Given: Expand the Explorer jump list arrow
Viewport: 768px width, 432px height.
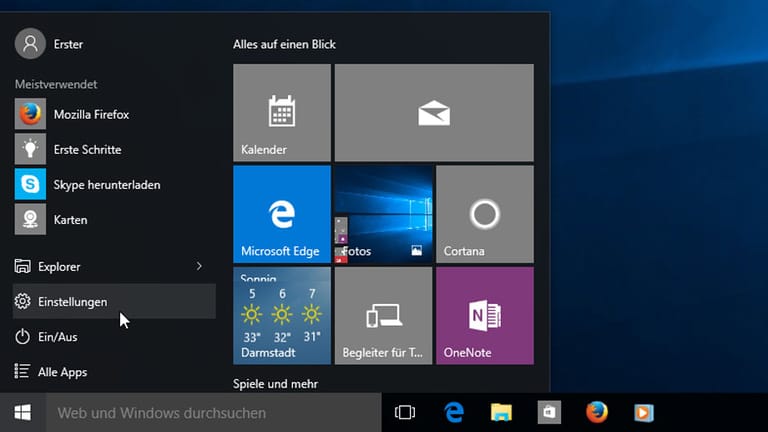Looking at the screenshot, I should click(x=199, y=266).
